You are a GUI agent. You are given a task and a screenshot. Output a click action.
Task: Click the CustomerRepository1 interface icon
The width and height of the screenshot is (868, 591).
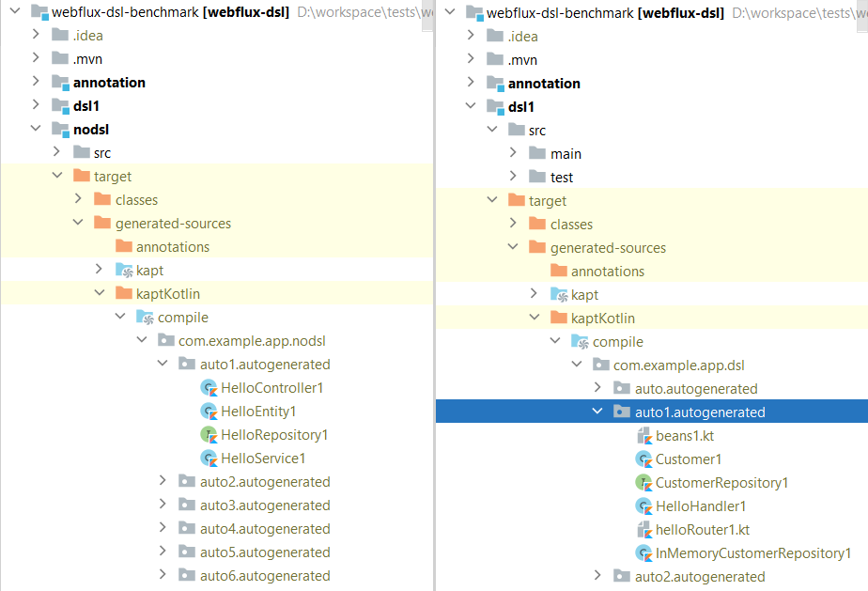click(x=644, y=483)
